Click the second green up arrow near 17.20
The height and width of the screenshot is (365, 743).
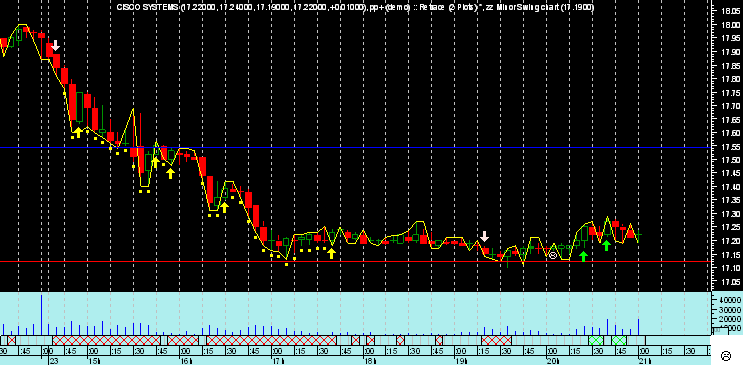coord(606,246)
